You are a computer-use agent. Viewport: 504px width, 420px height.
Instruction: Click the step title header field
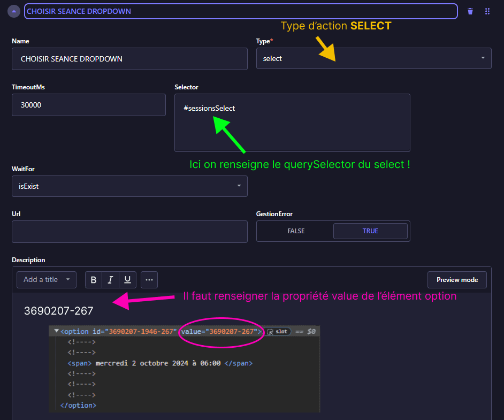pos(241,11)
